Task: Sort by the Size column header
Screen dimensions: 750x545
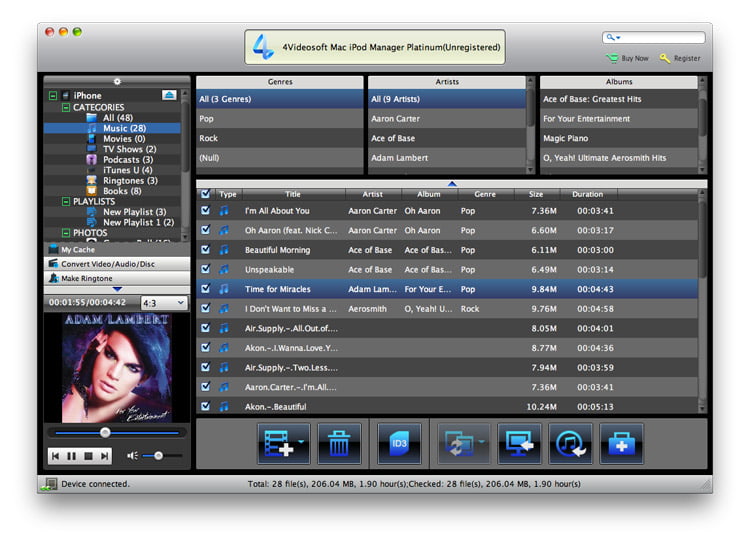Action: pyautogui.click(x=536, y=194)
